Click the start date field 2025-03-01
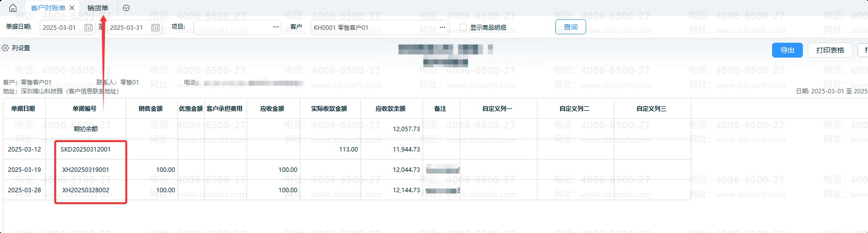 pos(60,27)
